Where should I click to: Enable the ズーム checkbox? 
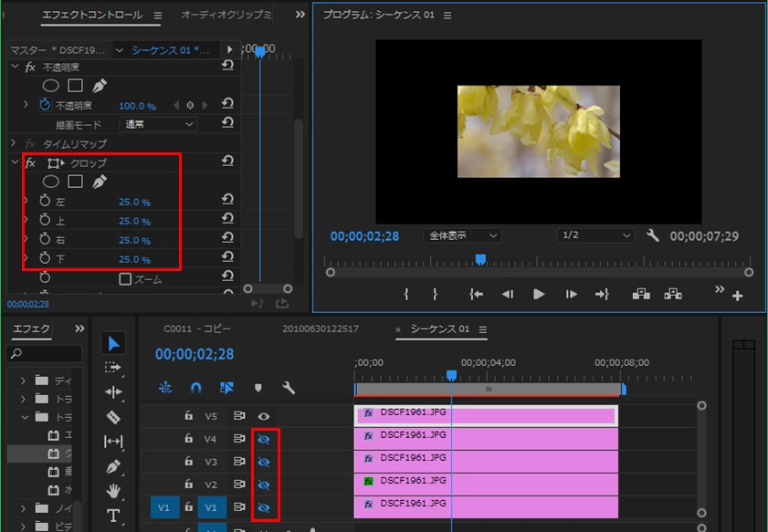125,279
